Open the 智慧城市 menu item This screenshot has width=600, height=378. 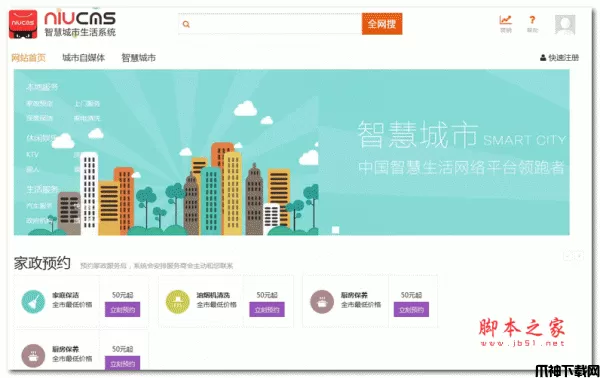pyautogui.click(x=139, y=58)
